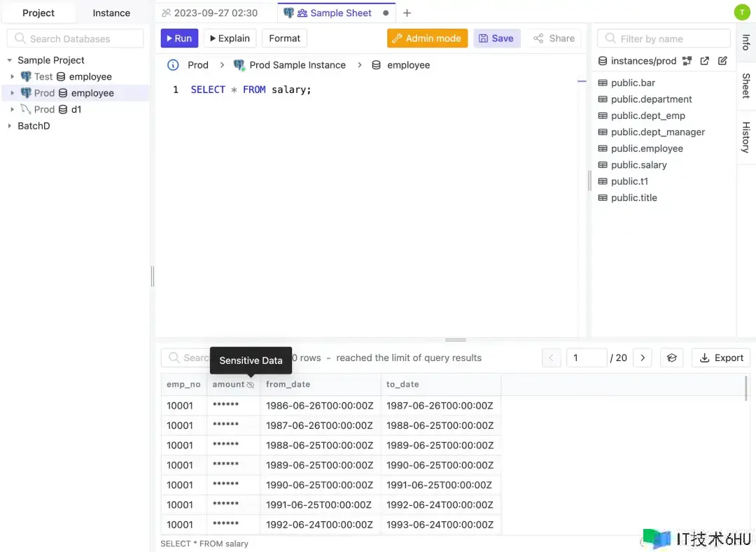The height and width of the screenshot is (552, 756).
Task: Click the connection info icon beside Prod
Action: click(x=173, y=65)
